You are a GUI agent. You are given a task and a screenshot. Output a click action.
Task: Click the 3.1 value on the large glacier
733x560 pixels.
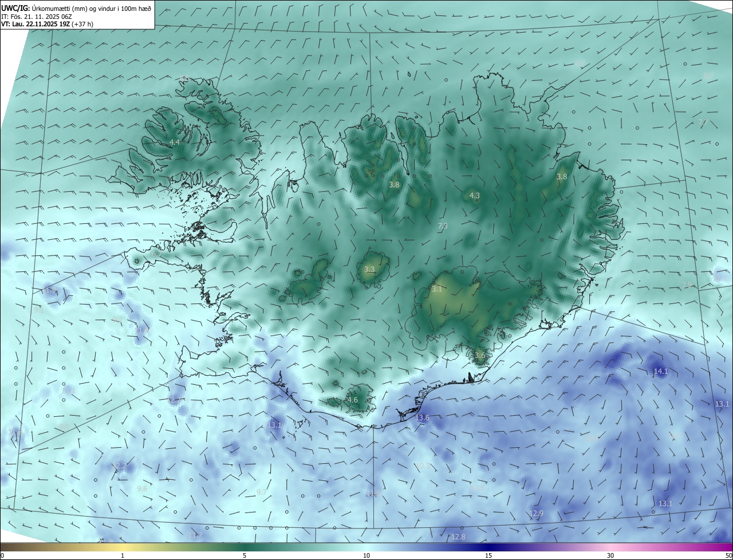click(437, 289)
